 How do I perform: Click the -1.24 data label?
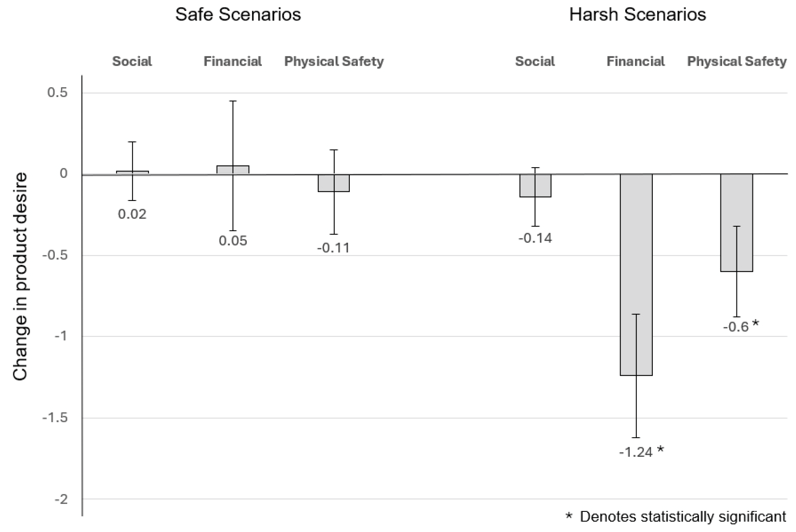tap(636, 452)
